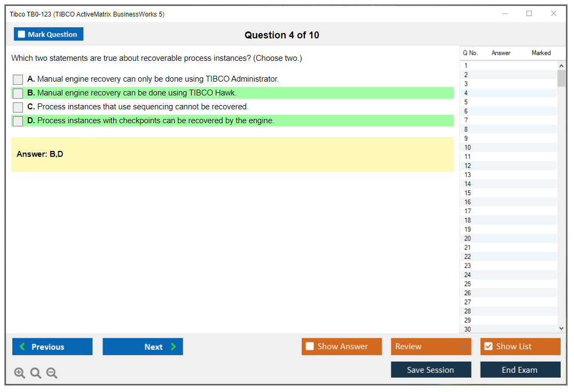Click the zoom in magnifier icon
This screenshot has height=392, width=574.
pyautogui.click(x=20, y=373)
